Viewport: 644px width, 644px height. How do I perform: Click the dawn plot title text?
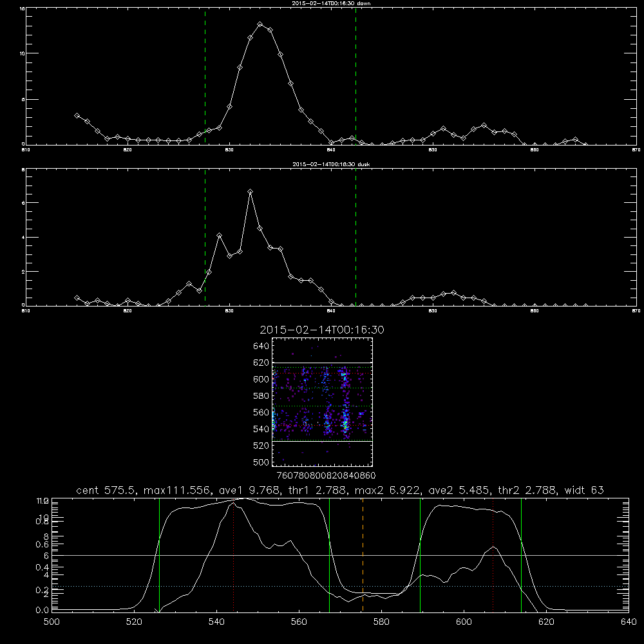coord(331,3)
